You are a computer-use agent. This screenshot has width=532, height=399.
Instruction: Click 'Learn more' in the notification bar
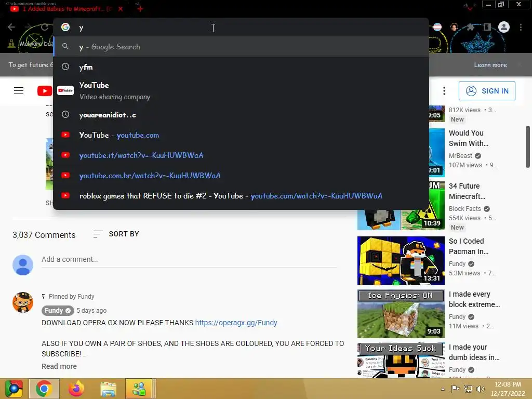490,65
